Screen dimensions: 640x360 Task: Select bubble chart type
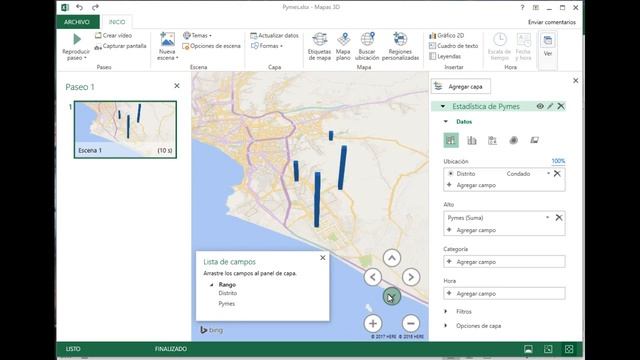point(493,140)
